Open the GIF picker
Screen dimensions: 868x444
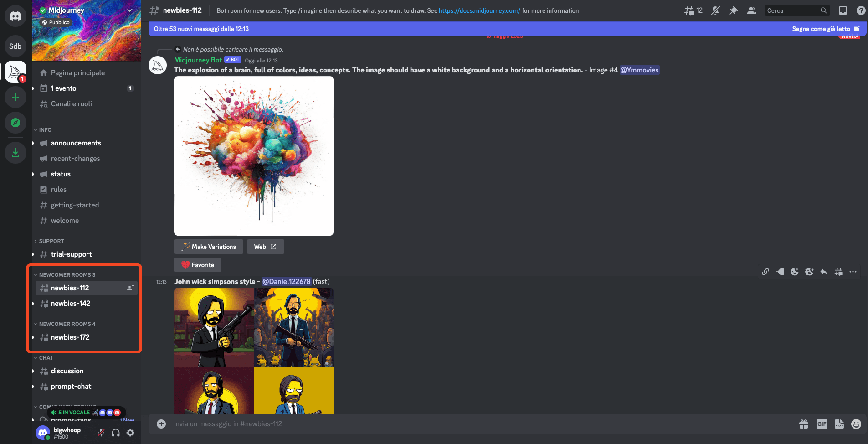(x=822, y=424)
